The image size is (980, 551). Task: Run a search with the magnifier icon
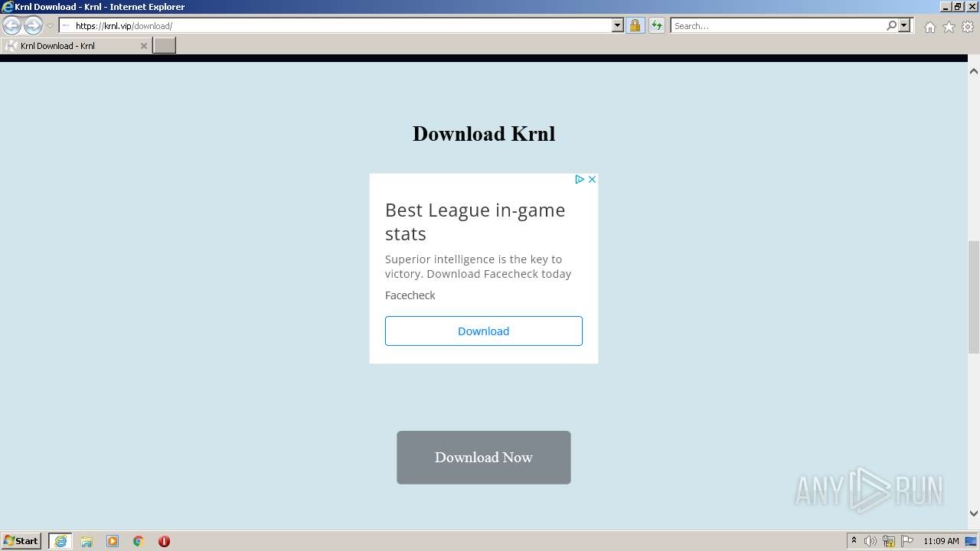click(x=891, y=26)
